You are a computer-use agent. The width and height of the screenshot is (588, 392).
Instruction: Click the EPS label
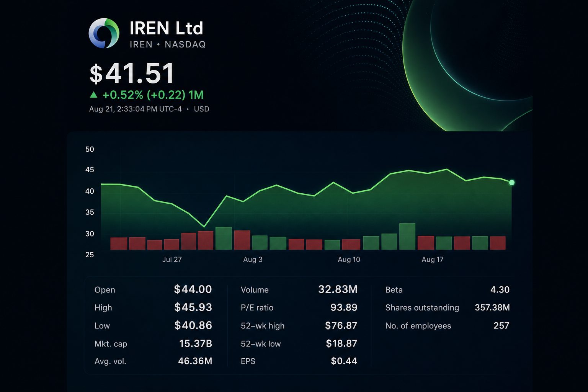click(x=248, y=361)
